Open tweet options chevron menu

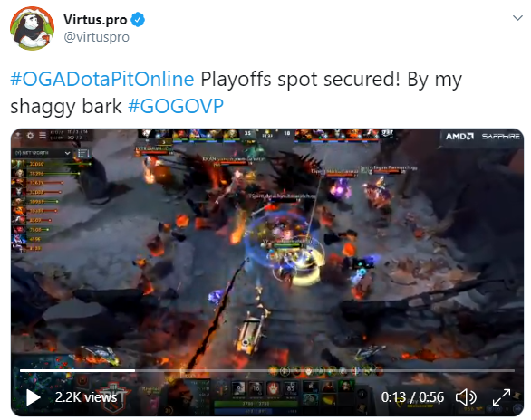[517, 18]
